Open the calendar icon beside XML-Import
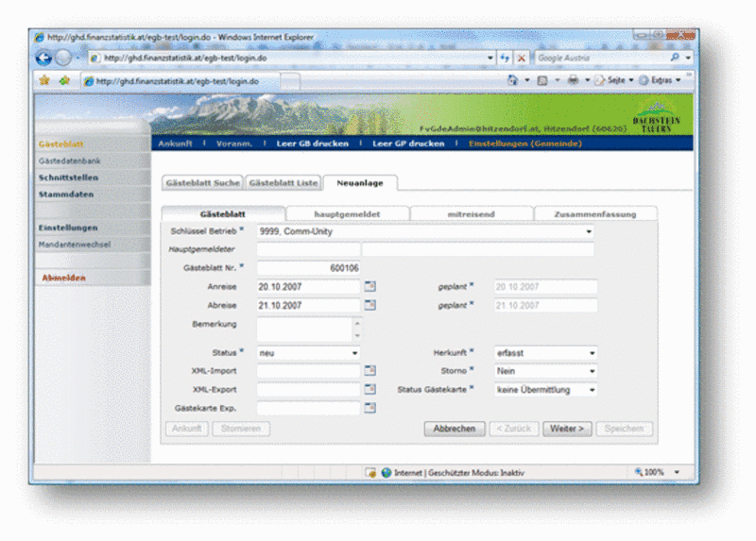The width and height of the screenshot is (756, 541). coord(370,371)
